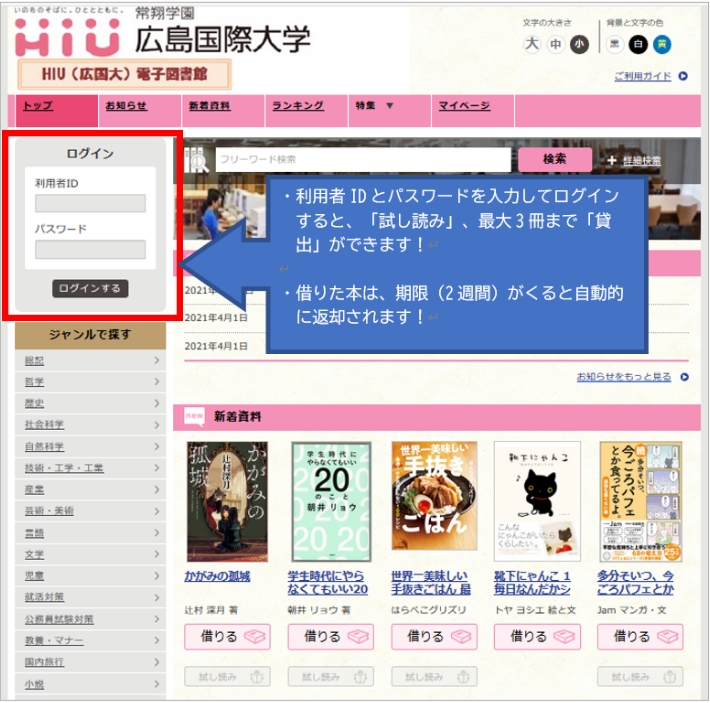Screen dimensions: 710x703
Task: Open お知らせをもっと見る link
Action: point(624,377)
